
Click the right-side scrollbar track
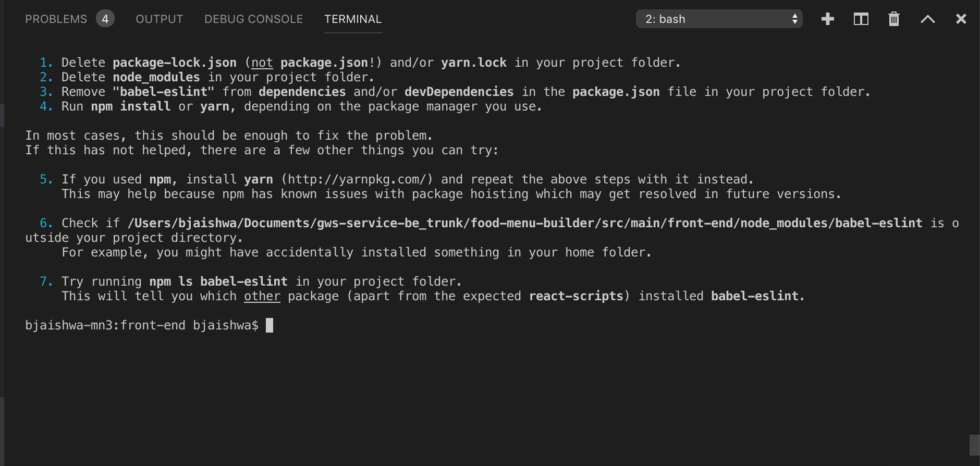975,235
